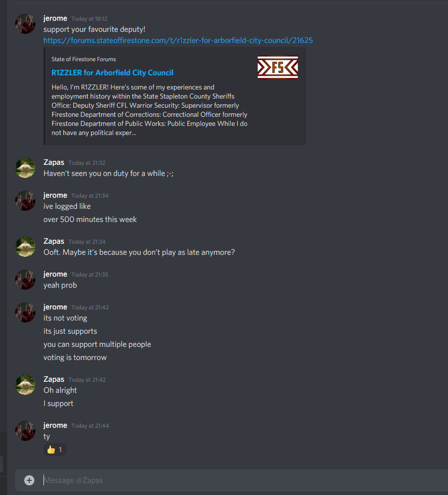Click jerome's avatar at the 21:34 message
The image size is (448, 495).
click(25, 200)
